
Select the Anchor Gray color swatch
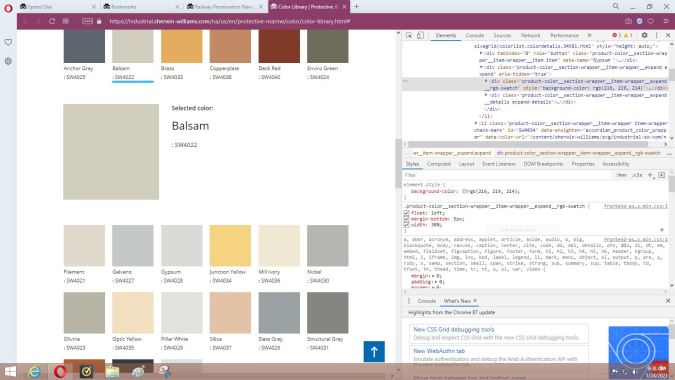(x=84, y=46)
